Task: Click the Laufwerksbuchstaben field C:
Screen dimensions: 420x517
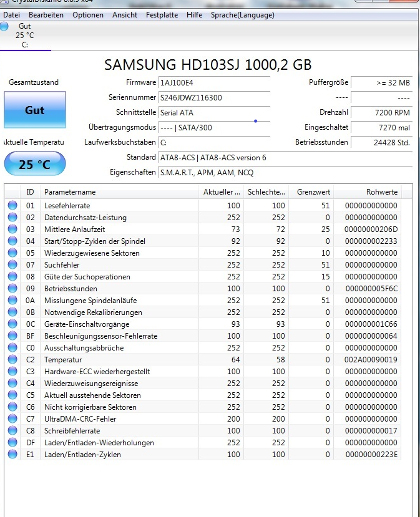Action: [x=215, y=142]
